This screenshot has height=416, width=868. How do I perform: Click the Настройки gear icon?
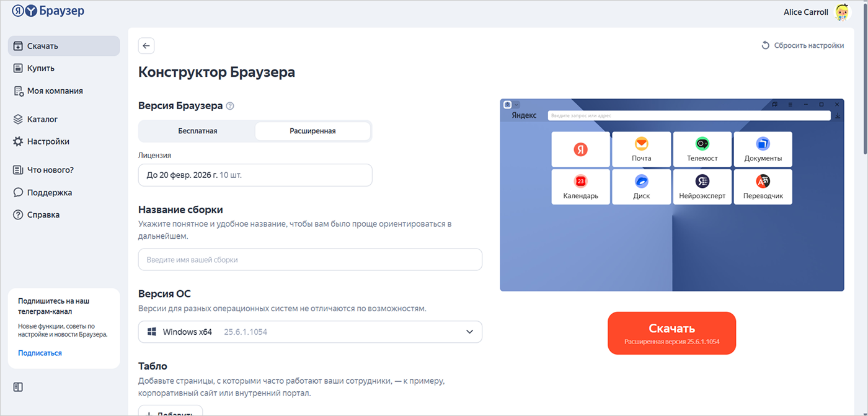click(x=18, y=141)
